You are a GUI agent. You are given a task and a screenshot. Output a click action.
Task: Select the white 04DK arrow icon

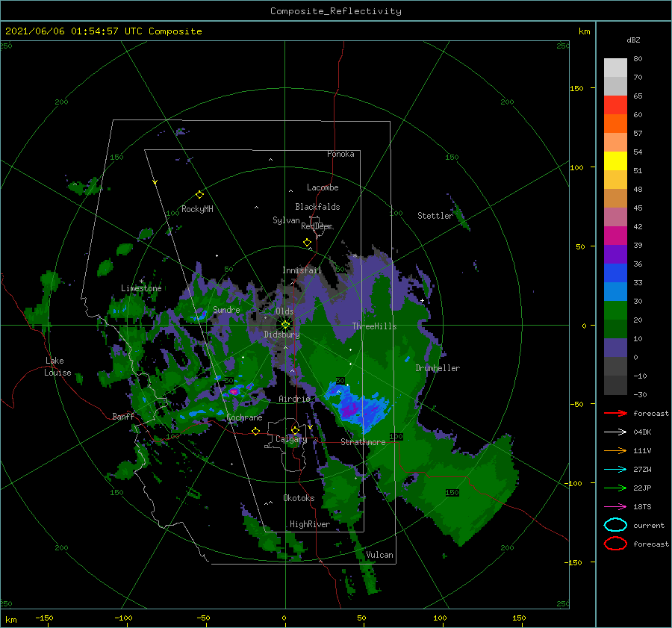[615, 432]
